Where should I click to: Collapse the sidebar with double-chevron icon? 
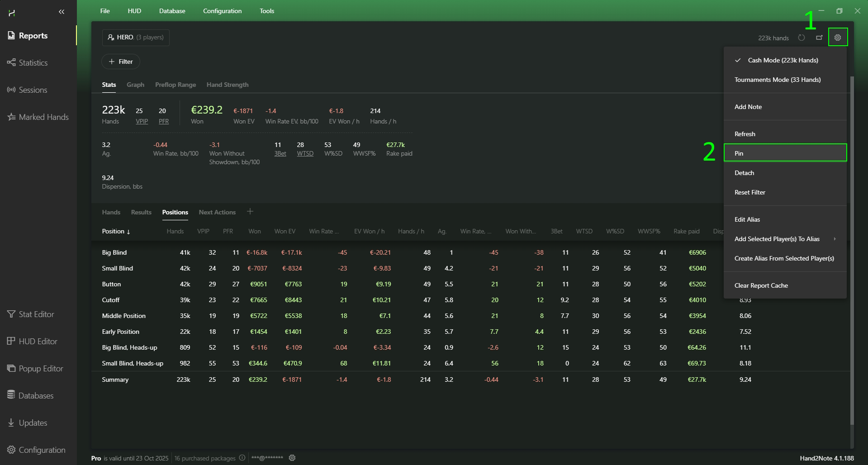click(62, 12)
